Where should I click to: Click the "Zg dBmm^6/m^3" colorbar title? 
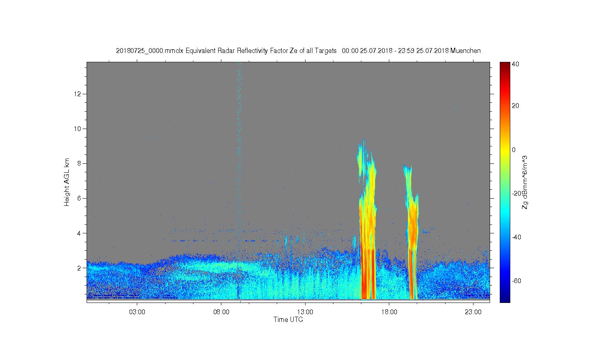(x=525, y=182)
